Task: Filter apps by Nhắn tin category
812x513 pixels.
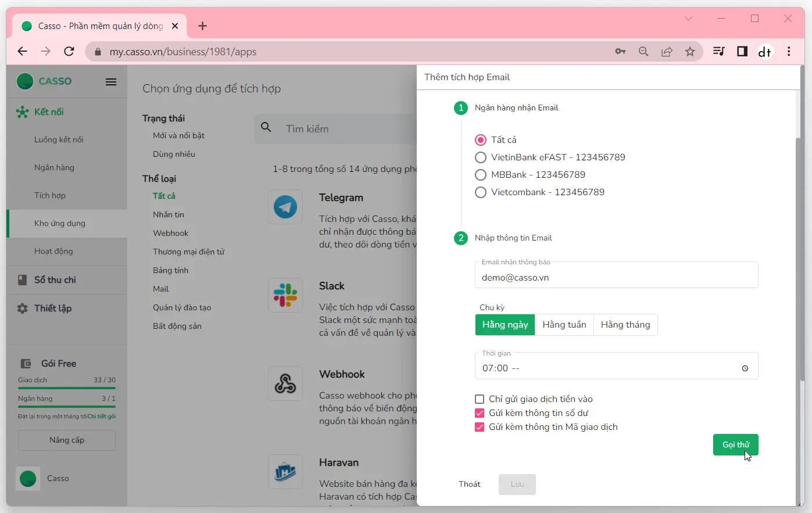Action: click(x=169, y=214)
